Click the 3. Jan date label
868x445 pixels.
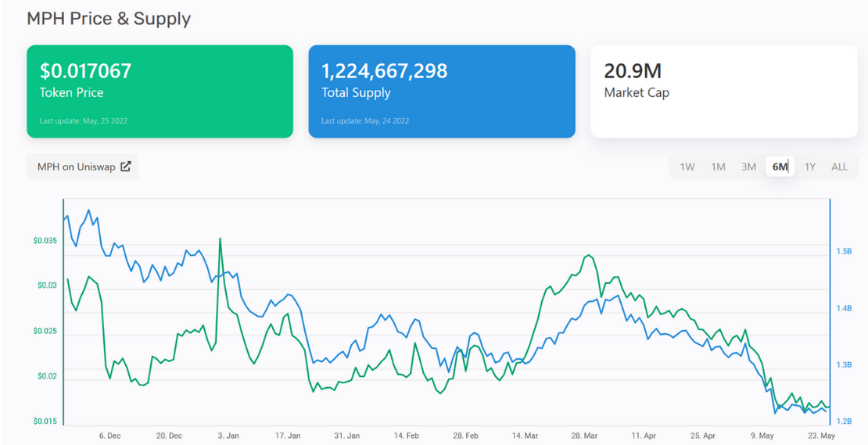pyautogui.click(x=228, y=436)
